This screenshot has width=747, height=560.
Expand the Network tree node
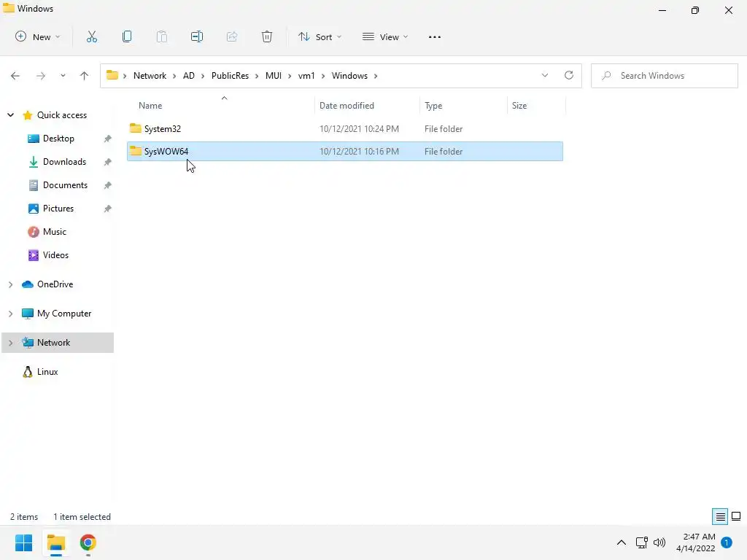tap(10, 343)
